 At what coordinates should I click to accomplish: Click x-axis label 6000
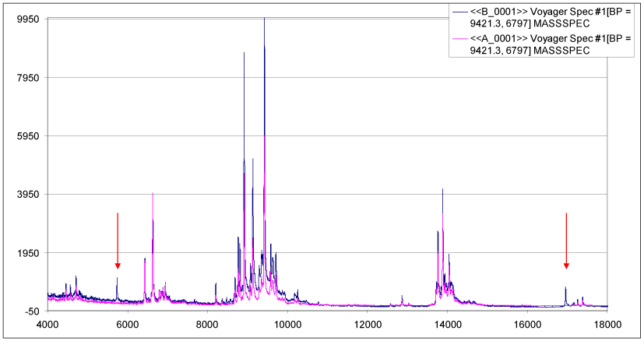pyautogui.click(x=128, y=324)
